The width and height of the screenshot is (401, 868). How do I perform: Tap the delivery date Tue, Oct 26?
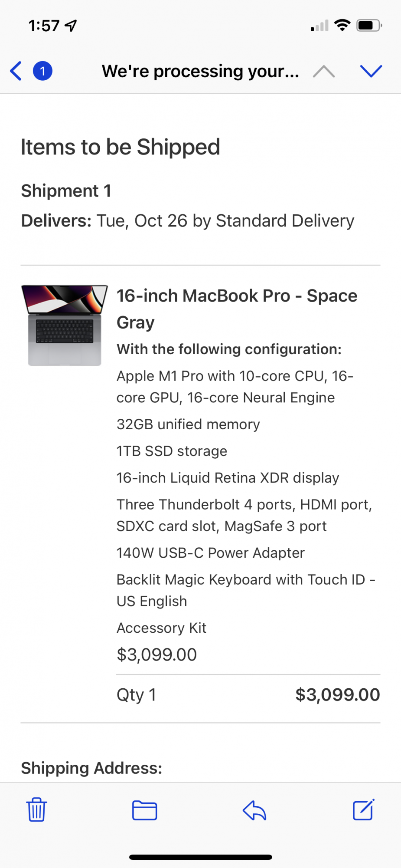(142, 221)
